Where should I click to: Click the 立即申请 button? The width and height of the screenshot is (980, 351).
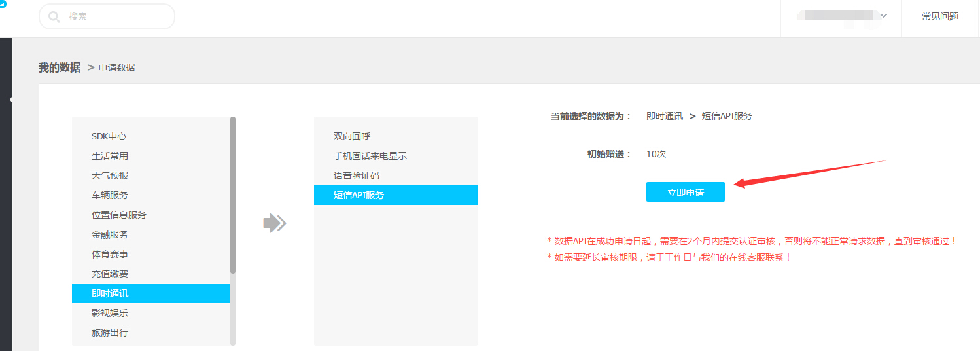pos(685,192)
